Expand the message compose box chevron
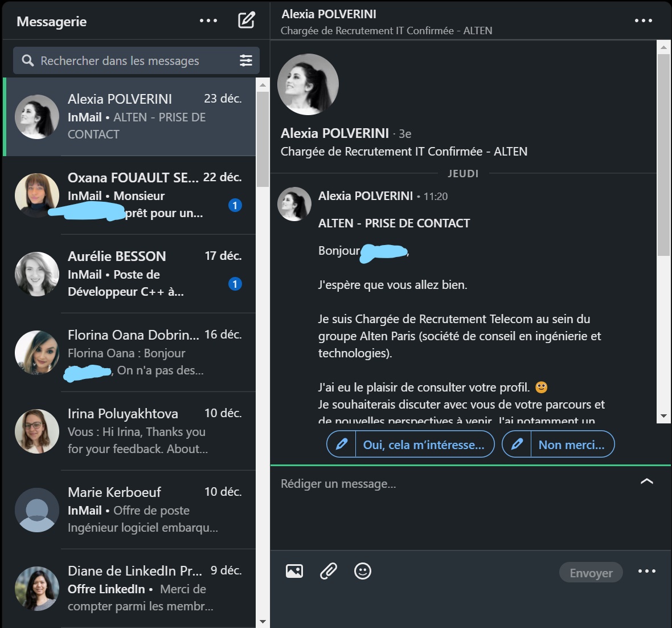This screenshot has height=628, width=672. pyautogui.click(x=647, y=482)
